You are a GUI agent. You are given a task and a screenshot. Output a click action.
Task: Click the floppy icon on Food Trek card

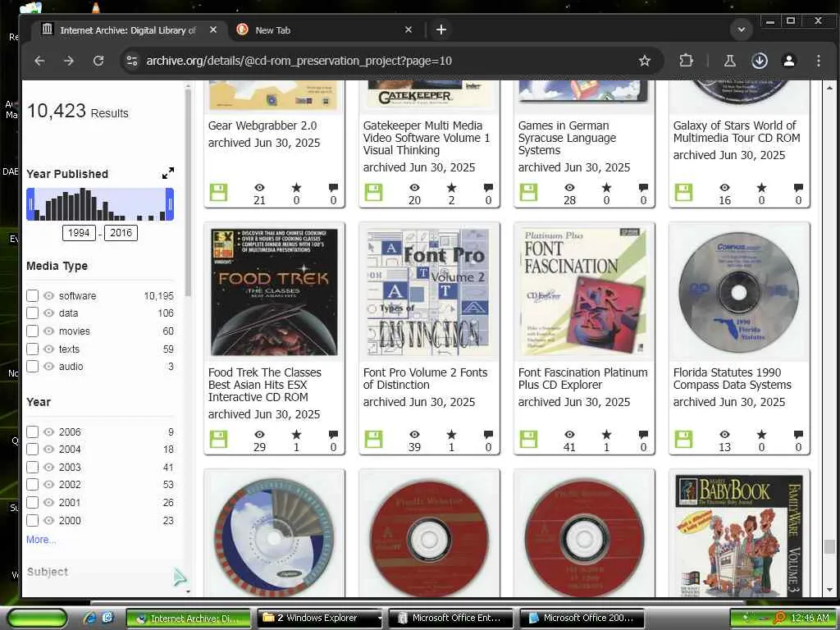pyautogui.click(x=218, y=440)
